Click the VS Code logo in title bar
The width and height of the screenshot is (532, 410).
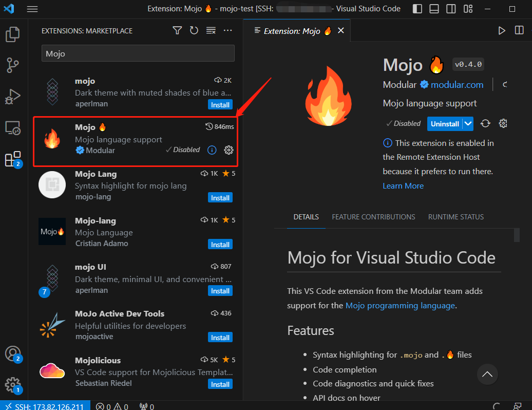9,9
